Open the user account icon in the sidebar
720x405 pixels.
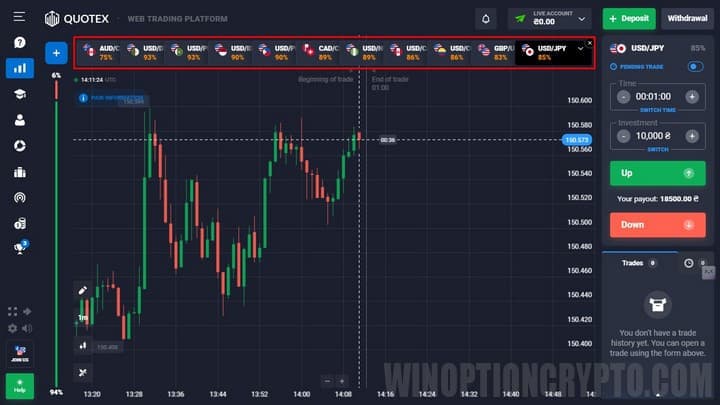pyautogui.click(x=19, y=120)
